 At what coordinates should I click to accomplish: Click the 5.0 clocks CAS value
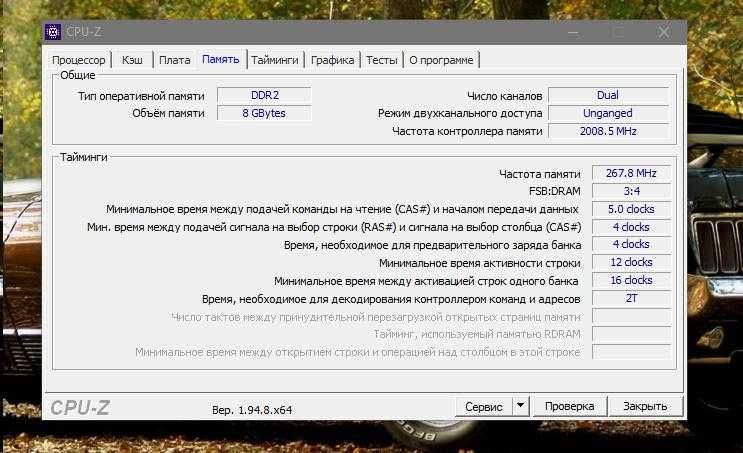coord(632,209)
